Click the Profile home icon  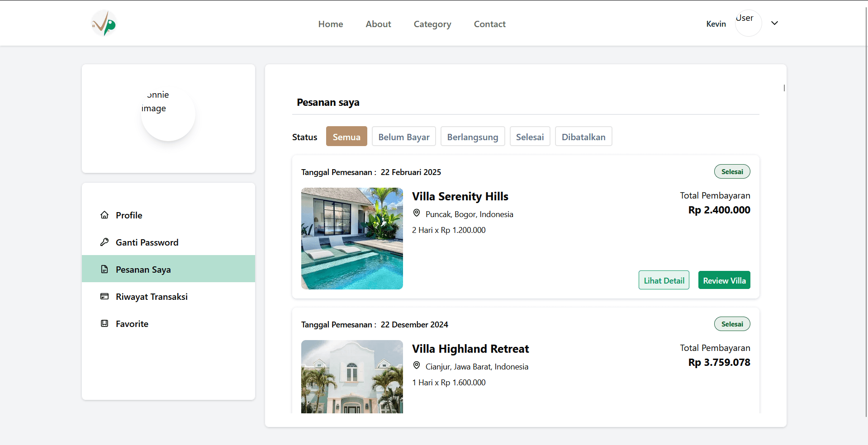(x=104, y=215)
